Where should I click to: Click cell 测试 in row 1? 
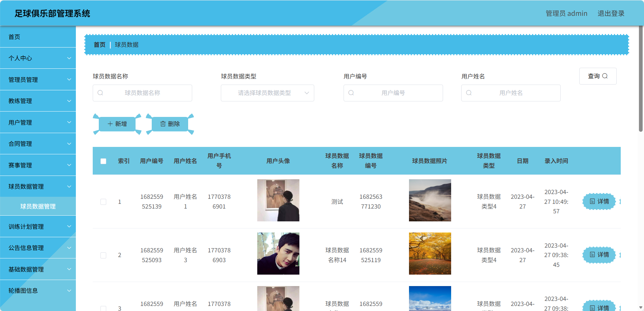(337, 202)
